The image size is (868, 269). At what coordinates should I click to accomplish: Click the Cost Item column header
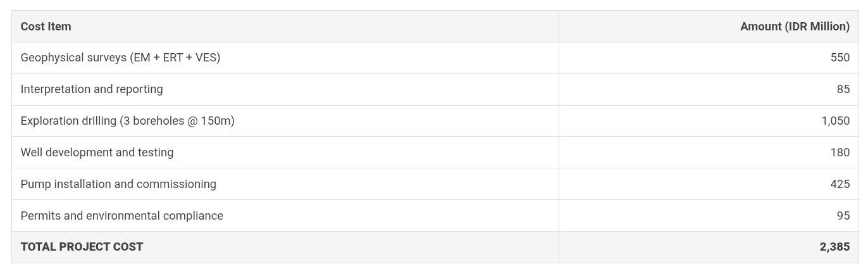coord(46,27)
